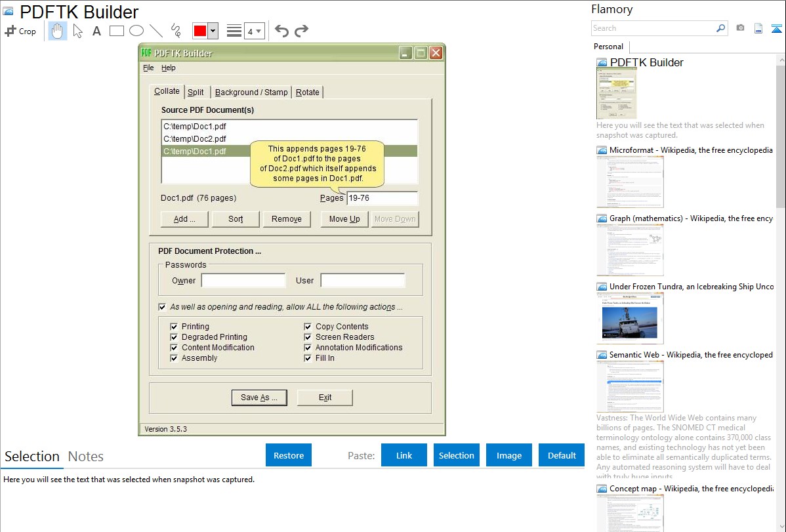Click the Default paste button

pyautogui.click(x=562, y=455)
